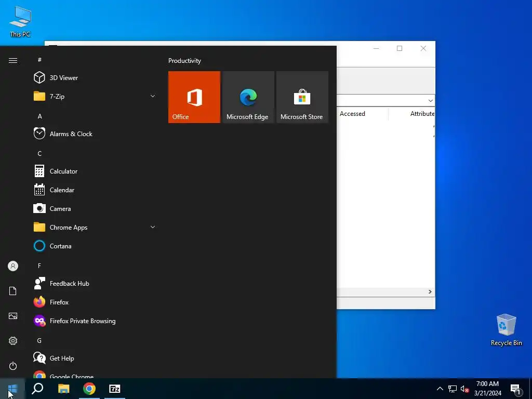
Task: Open the Calculator app
Action: (94, 171)
